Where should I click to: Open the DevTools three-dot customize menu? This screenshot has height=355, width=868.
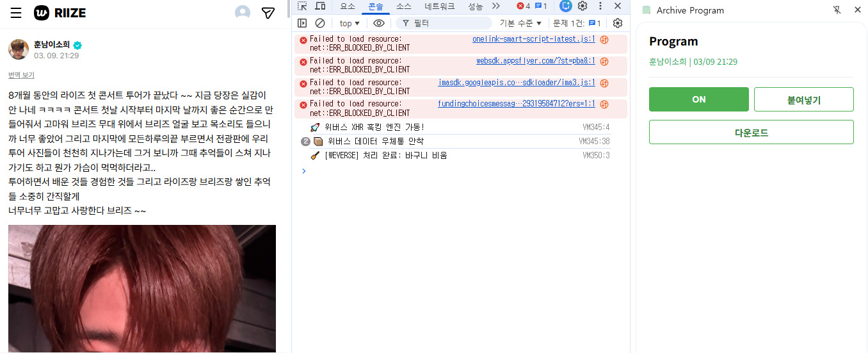(600, 6)
